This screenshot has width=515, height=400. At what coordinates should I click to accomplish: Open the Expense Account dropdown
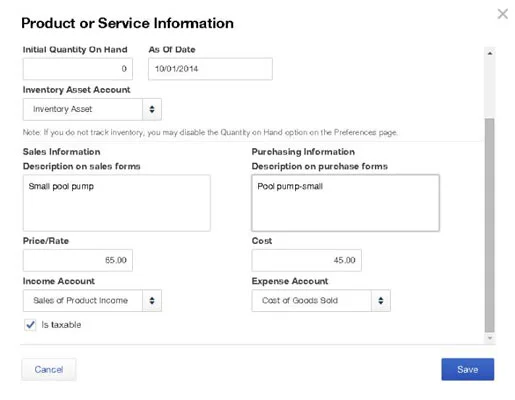tap(321, 301)
